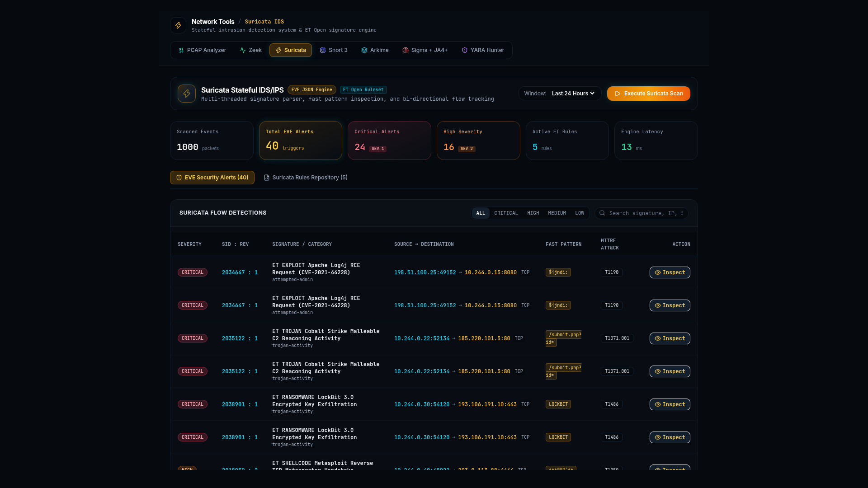Click the Execute Suricata Scan button
Viewport: 868px width, 488px height.
click(648, 94)
